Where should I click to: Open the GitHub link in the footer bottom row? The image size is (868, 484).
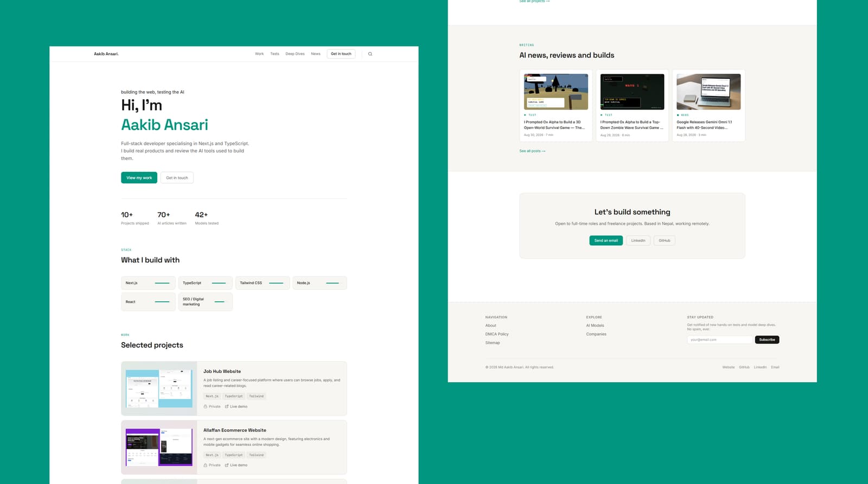(x=744, y=367)
